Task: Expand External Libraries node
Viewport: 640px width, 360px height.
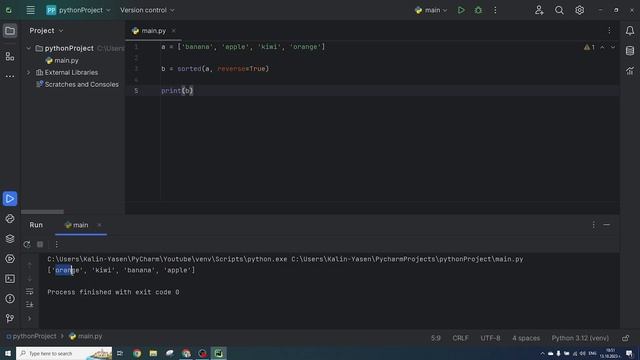Action: tap(29, 72)
